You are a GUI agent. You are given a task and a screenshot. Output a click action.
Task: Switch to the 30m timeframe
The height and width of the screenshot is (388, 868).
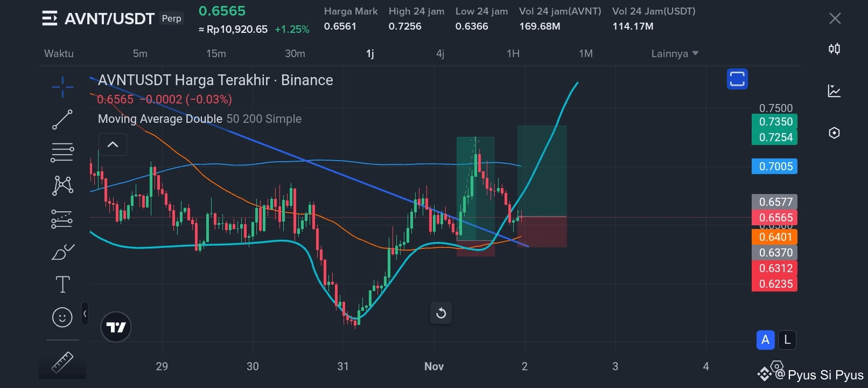click(x=295, y=53)
